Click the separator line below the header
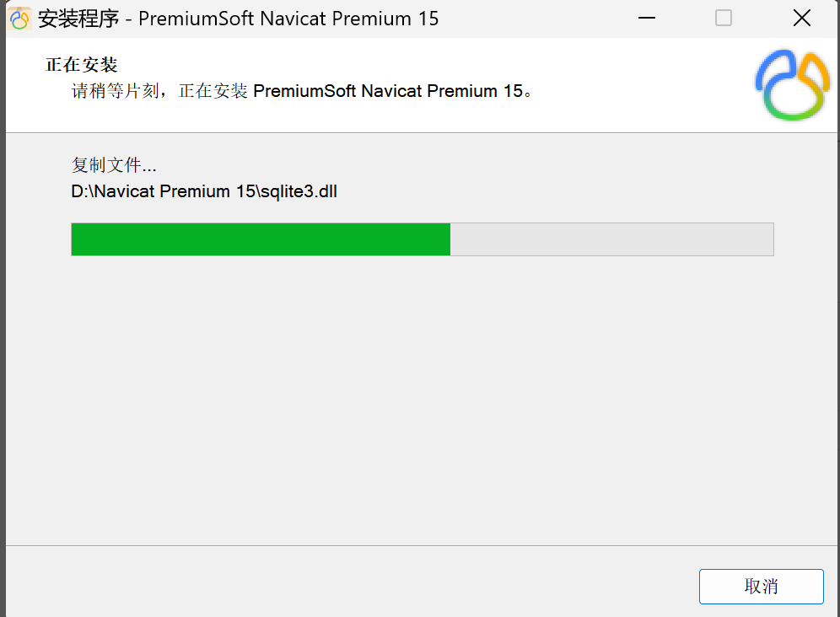 (422, 132)
